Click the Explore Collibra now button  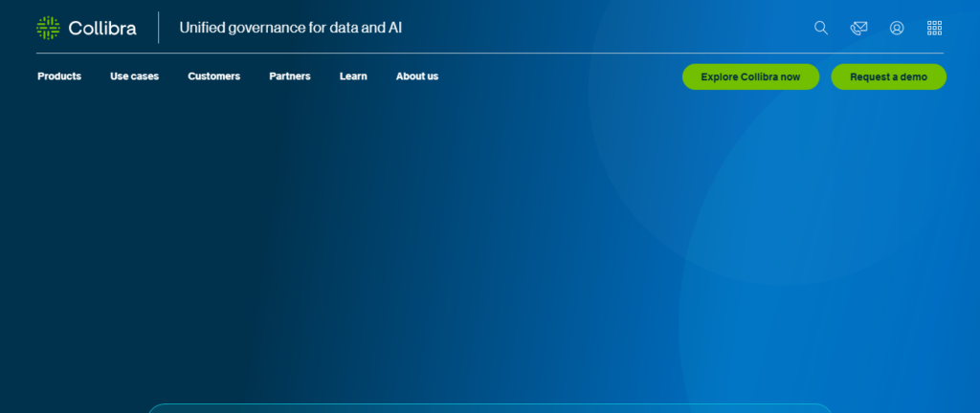point(750,76)
